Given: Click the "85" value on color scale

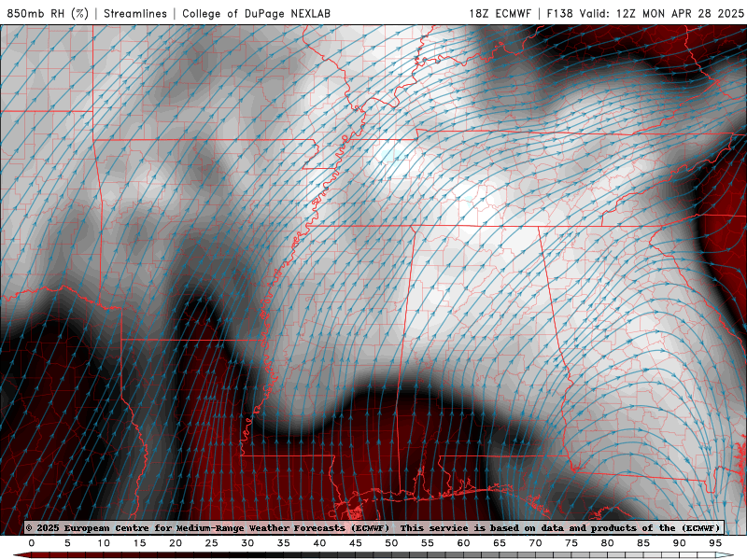Looking at the screenshot, I should pyautogui.click(x=643, y=543).
